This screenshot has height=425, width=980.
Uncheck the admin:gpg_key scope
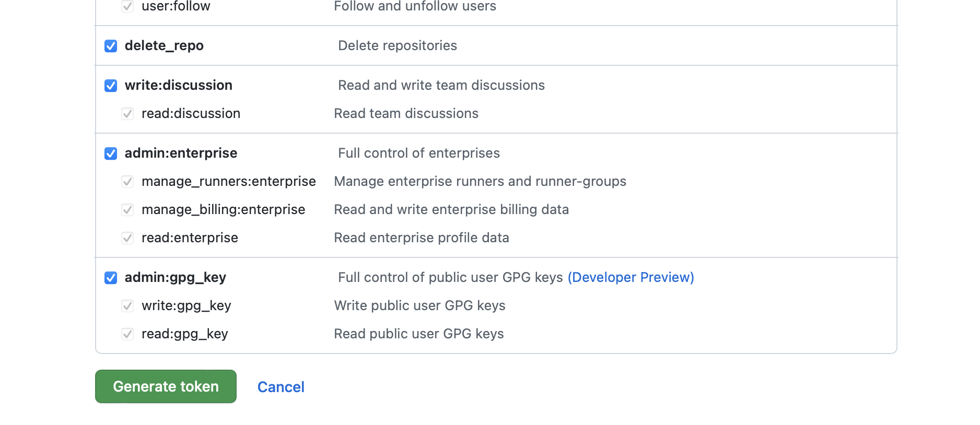(x=111, y=278)
